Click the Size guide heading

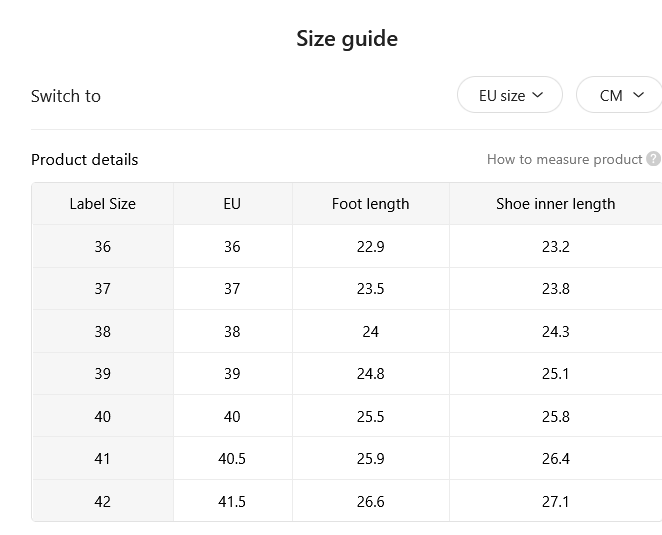[x=347, y=39]
